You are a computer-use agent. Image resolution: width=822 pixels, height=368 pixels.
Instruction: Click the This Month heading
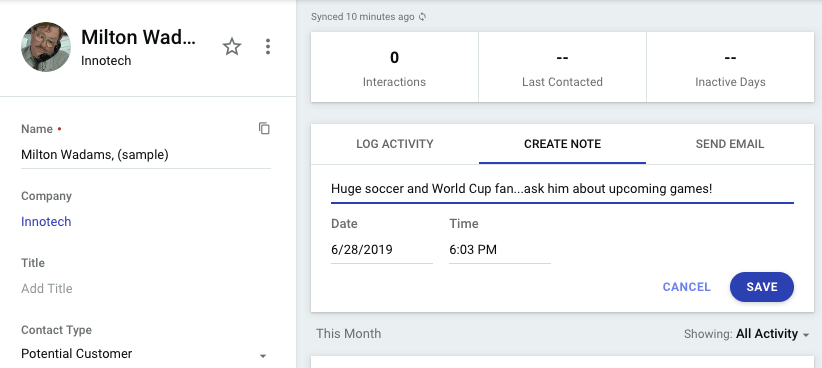pyautogui.click(x=349, y=334)
